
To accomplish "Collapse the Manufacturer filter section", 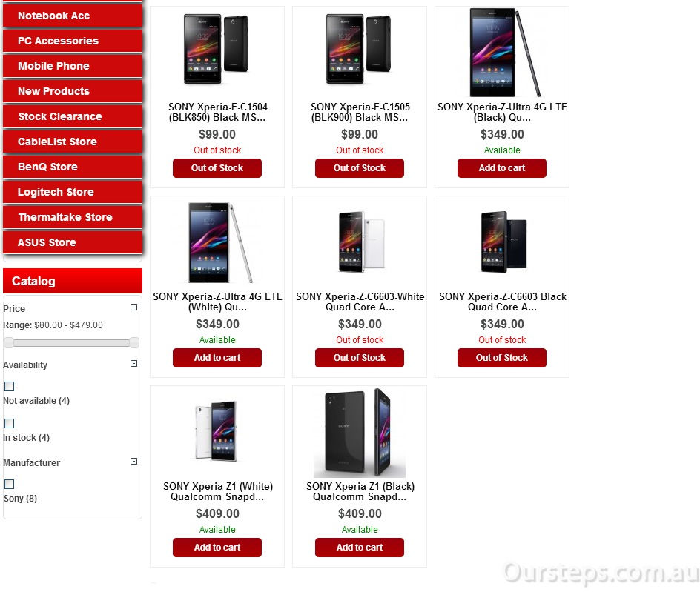I will [x=133, y=462].
